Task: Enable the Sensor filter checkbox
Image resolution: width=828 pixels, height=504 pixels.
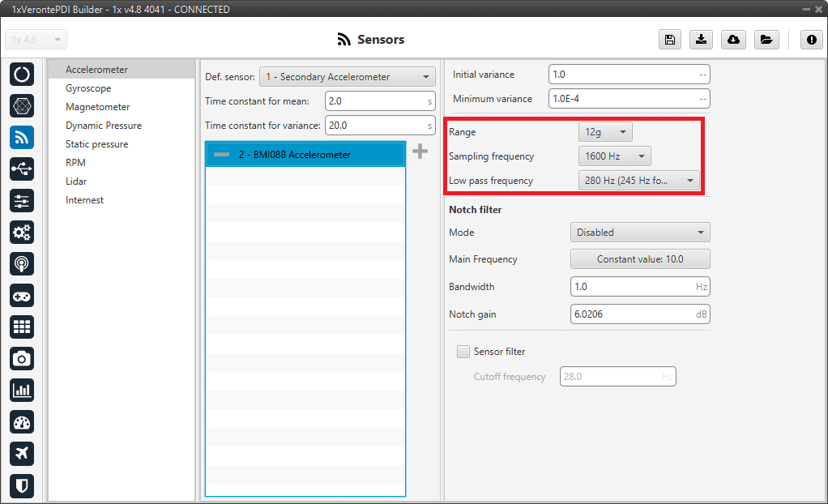Action: [x=463, y=352]
